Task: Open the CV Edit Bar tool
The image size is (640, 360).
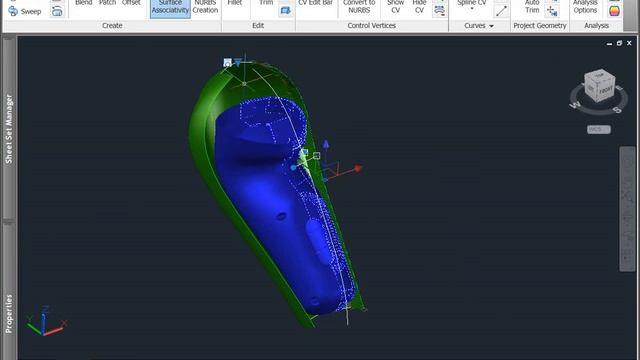Action: tap(316, 3)
